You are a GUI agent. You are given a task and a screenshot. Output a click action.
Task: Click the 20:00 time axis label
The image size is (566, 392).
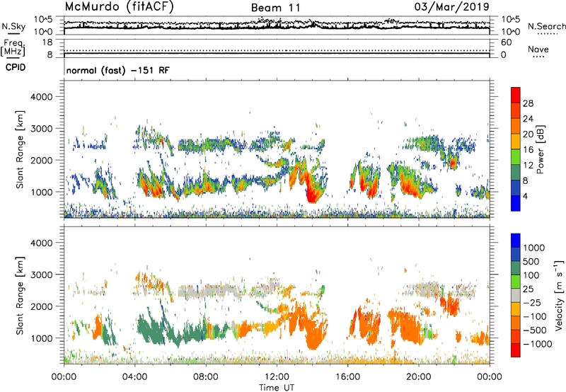pos(418,377)
